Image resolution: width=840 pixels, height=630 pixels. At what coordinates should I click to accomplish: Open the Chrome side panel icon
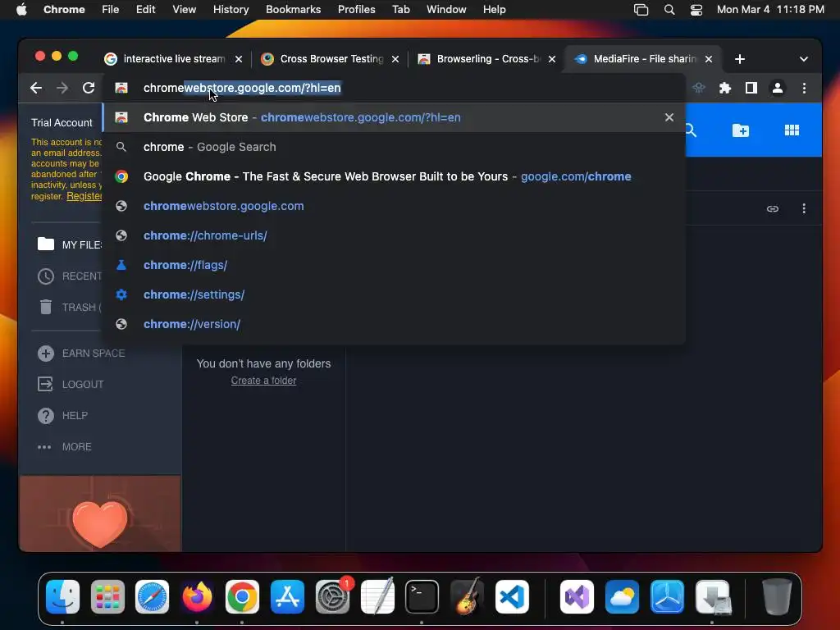click(x=751, y=88)
